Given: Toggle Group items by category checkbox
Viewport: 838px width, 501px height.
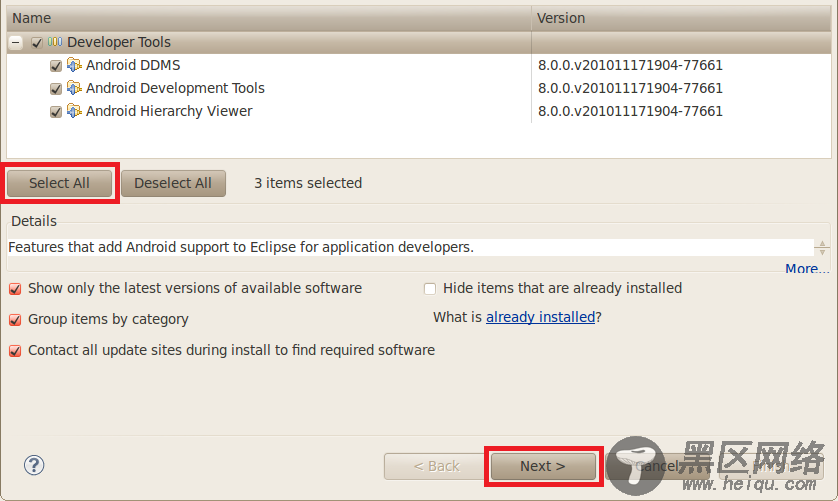Looking at the screenshot, I should 15,320.
